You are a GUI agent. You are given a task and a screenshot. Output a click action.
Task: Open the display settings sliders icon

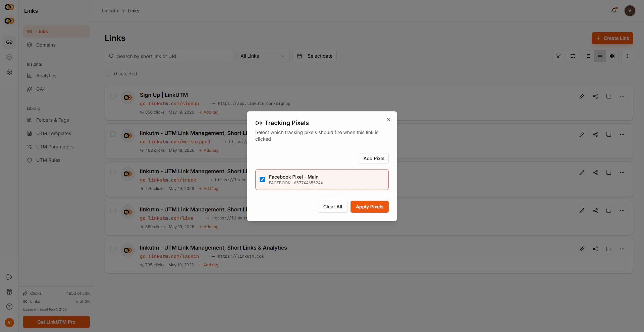pyautogui.click(x=573, y=56)
